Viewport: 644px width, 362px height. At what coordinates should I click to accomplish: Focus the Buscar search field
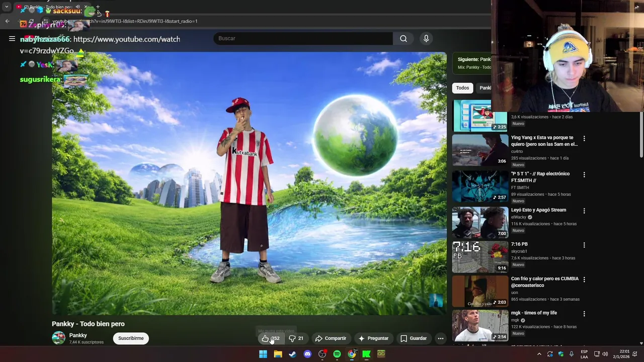[x=303, y=39]
